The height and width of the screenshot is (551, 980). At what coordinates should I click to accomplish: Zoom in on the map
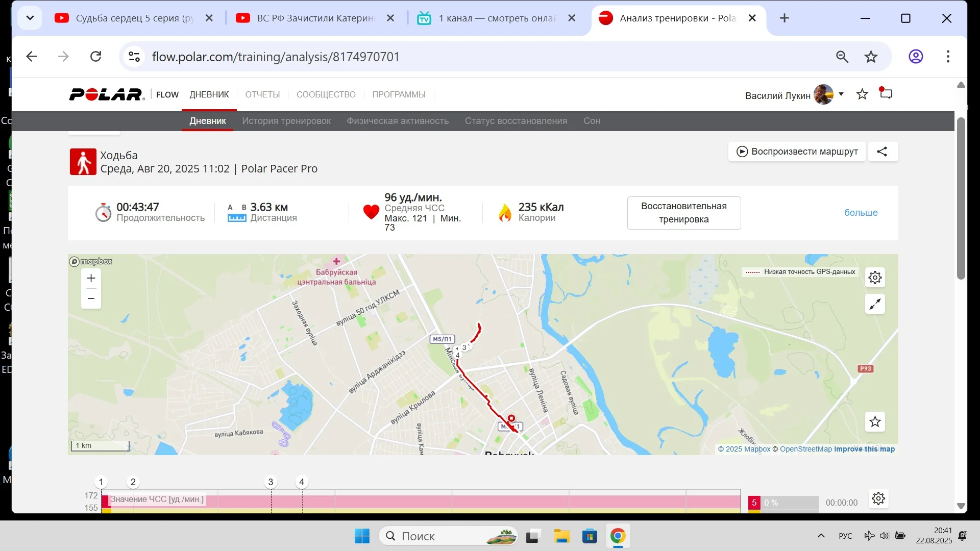91,279
